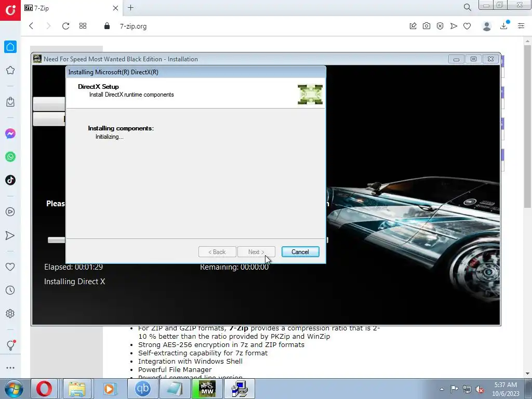Take a snapshot with camera icon
This screenshot has width=532, height=399.
427,26
